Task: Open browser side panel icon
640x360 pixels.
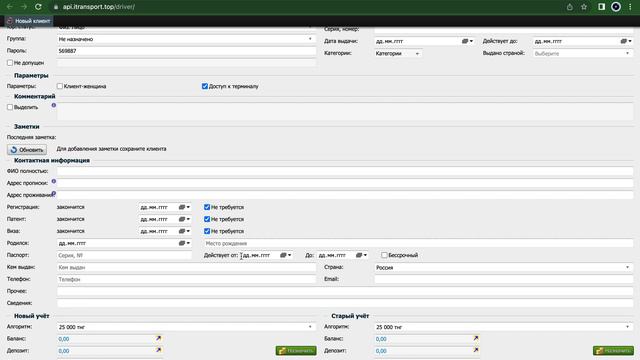Action: click(601, 7)
